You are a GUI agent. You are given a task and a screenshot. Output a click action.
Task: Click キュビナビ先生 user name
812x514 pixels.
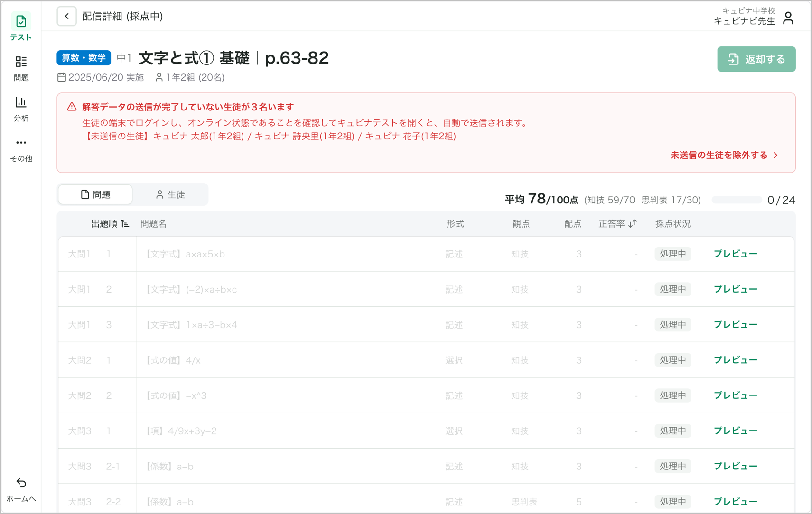(745, 21)
